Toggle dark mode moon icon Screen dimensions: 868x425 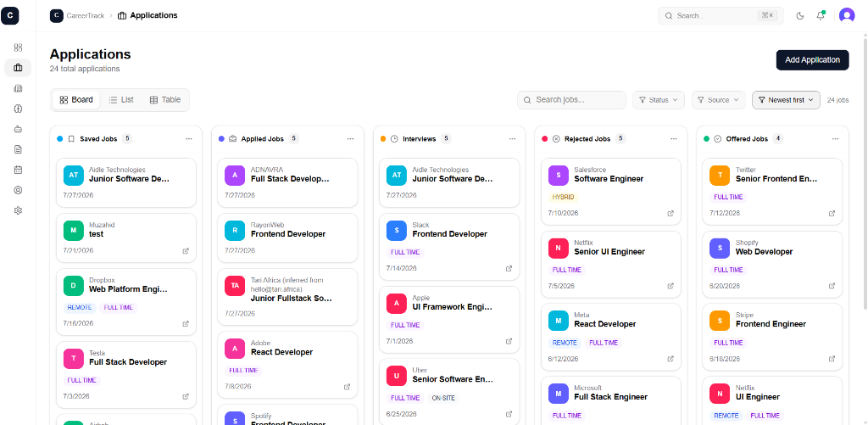point(800,15)
